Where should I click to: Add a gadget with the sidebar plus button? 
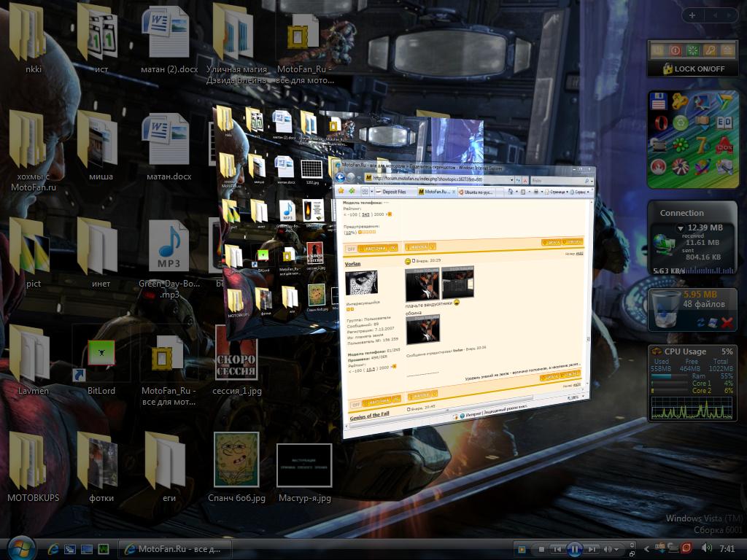point(692,15)
